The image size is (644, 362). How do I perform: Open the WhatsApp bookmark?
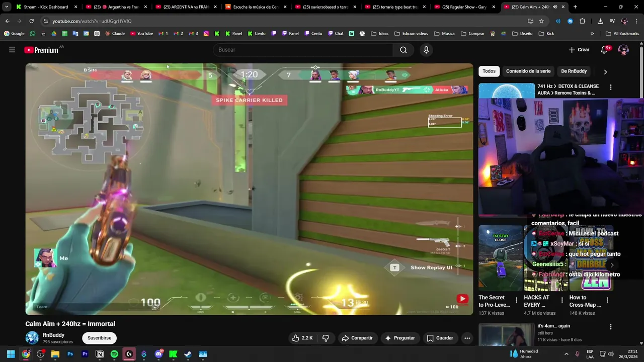33,34
